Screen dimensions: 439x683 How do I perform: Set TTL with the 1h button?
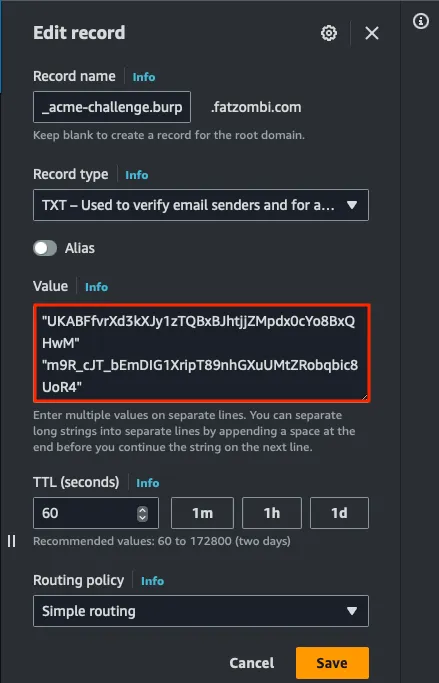tap(272, 513)
